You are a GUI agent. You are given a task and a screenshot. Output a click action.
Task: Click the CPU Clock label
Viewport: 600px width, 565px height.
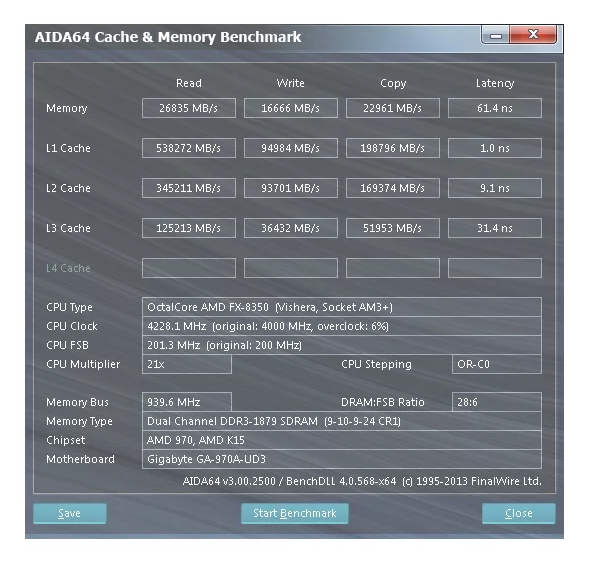(x=72, y=326)
